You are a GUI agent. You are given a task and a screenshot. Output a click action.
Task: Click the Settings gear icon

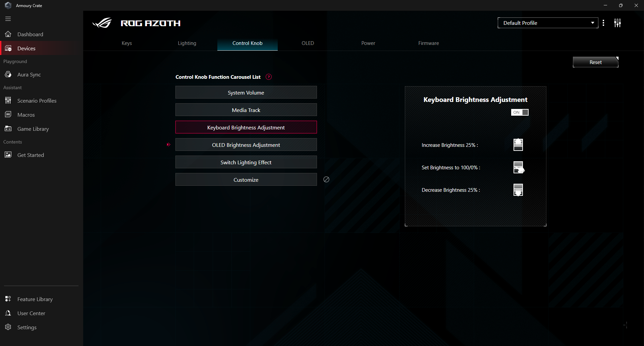8,327
